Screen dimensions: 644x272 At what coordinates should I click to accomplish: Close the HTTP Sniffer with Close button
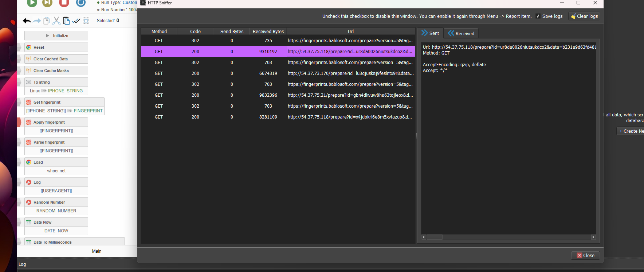[x=585, y=255]
